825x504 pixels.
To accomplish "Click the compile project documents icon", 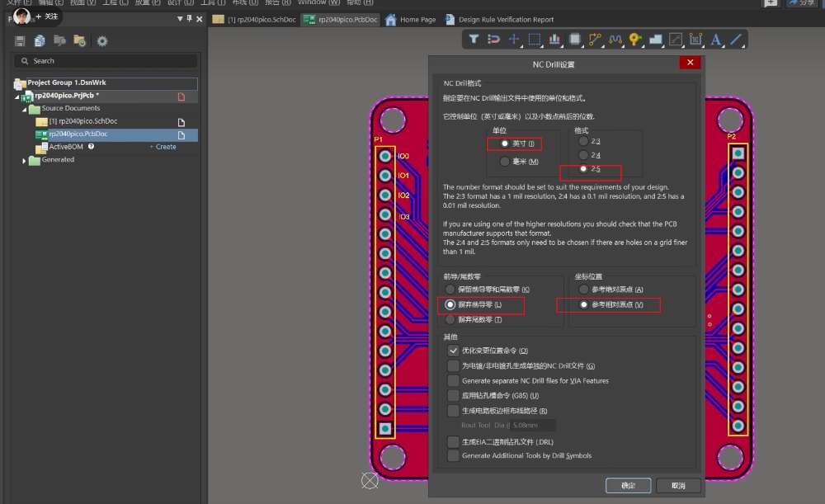I will [40, 41].
